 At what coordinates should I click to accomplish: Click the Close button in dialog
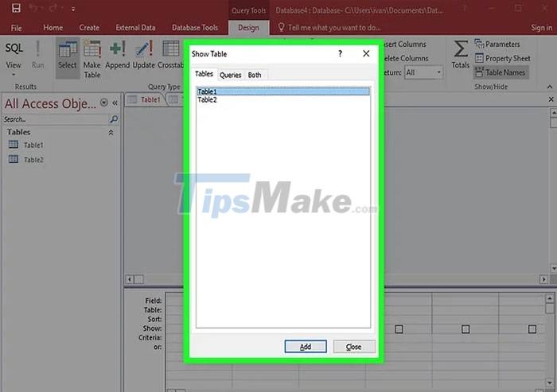(x=354, y=347)
